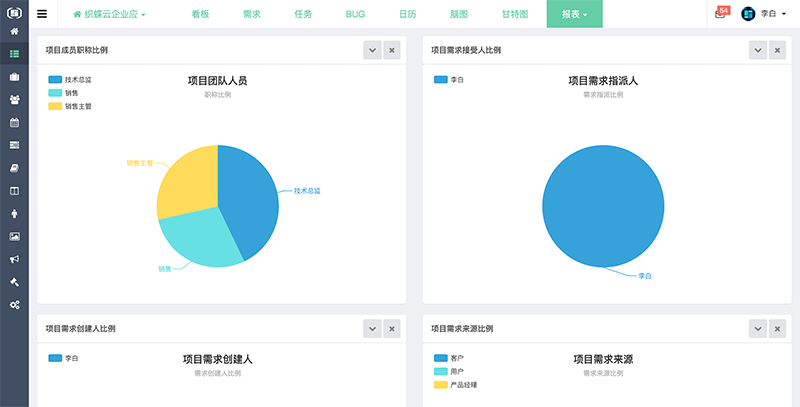This screenshot has height=407, width=800.
Task: Open the home icon in sidebar
Action: [x=14, y=31]
